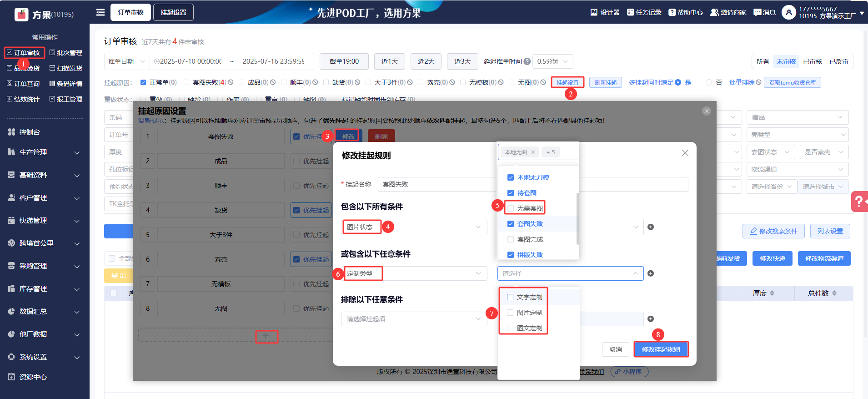The width and height of the screenshot is (868, 399).
Task: Switch to the 挂起设置 top tab
Action: (173, 12)
